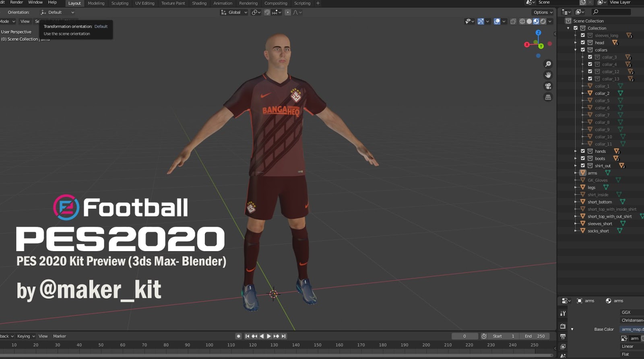Click the pan view hand gizmo

(x=548, y=75)
